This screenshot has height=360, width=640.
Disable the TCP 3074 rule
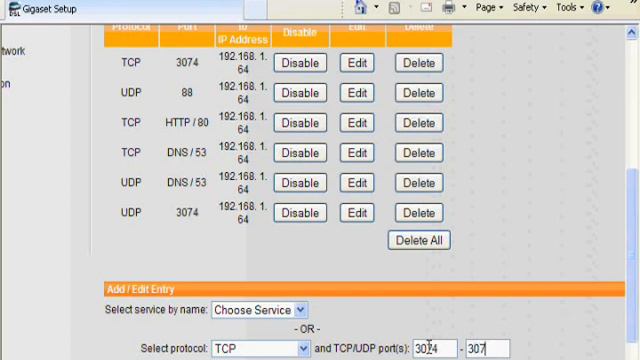coord(300,63)
